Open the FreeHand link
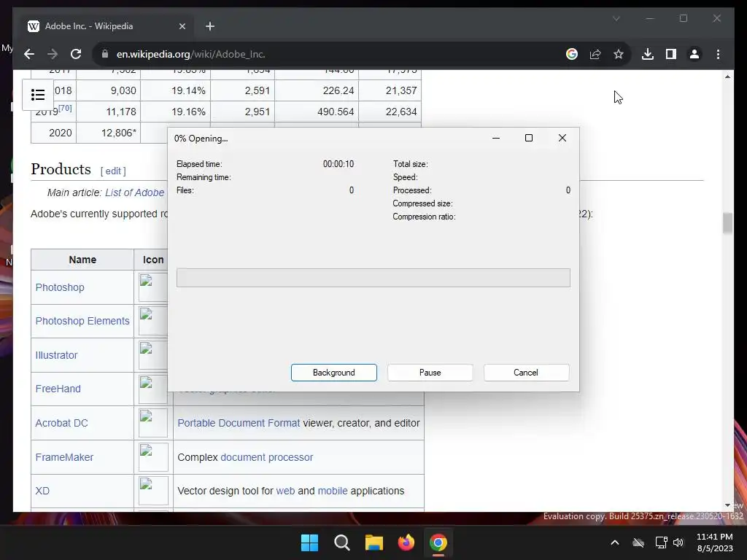This screenshot has height=560, width=747. pyautogui.click(x=58, y=389)
